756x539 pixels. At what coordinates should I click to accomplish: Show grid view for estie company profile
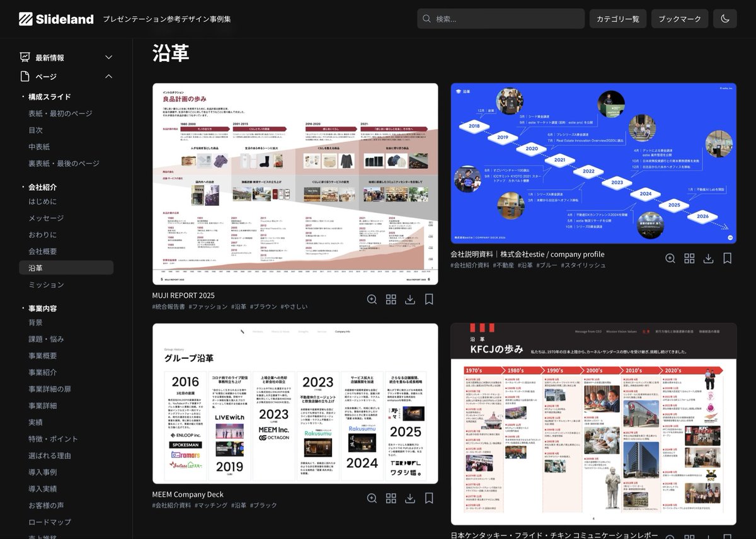[689, 259]
